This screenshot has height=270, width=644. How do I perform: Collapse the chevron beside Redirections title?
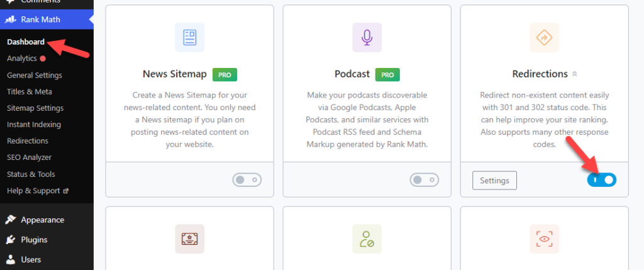point(575,74)
